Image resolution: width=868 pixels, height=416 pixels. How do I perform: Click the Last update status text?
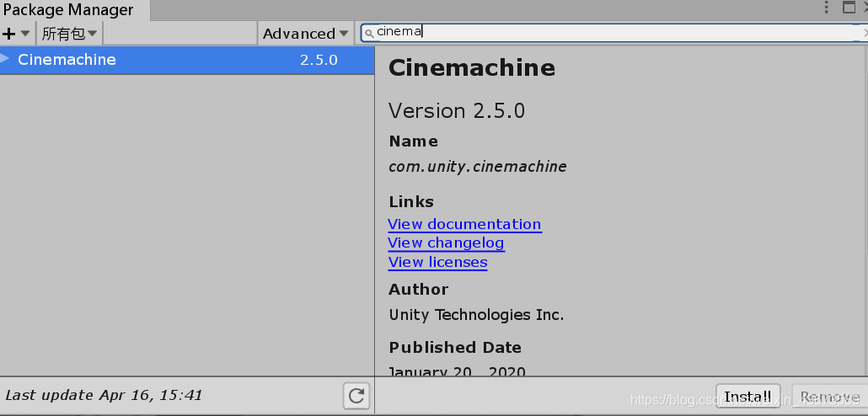[104, 395]
